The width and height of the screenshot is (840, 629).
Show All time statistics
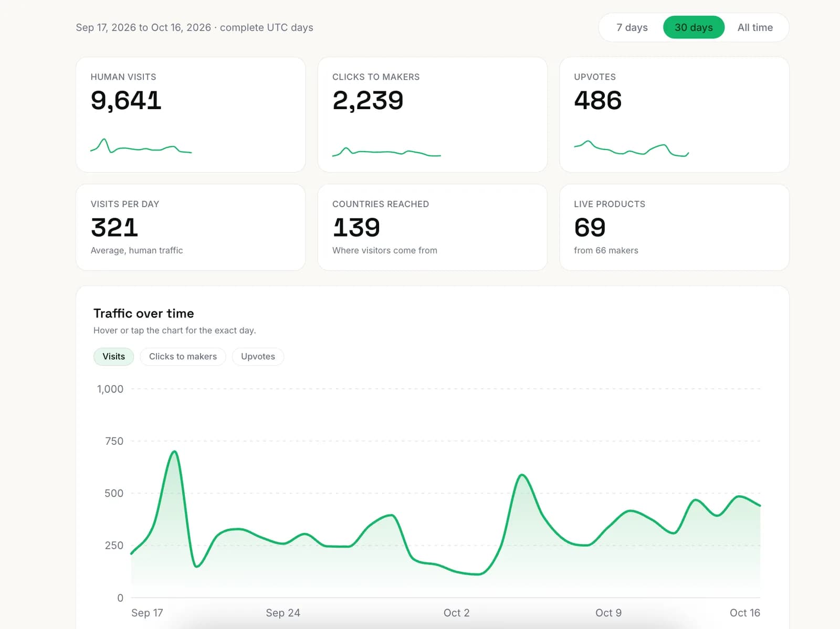coord(755,27)
